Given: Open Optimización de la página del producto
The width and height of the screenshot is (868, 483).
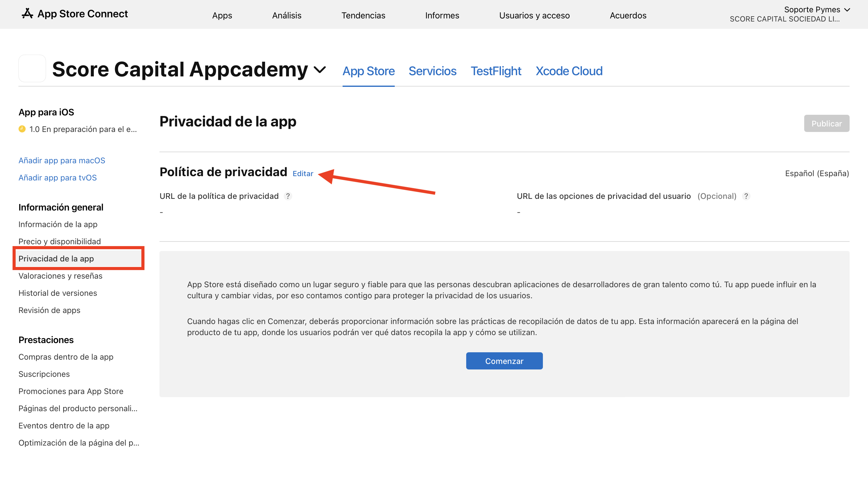Looking at the screenshot, I should (79, 443).
